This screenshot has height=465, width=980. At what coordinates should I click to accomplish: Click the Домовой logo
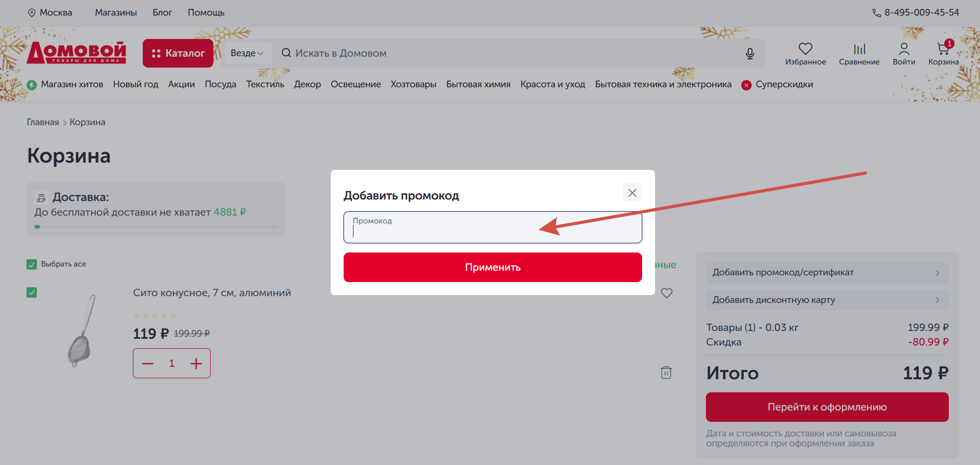click(x=77, y=52)
